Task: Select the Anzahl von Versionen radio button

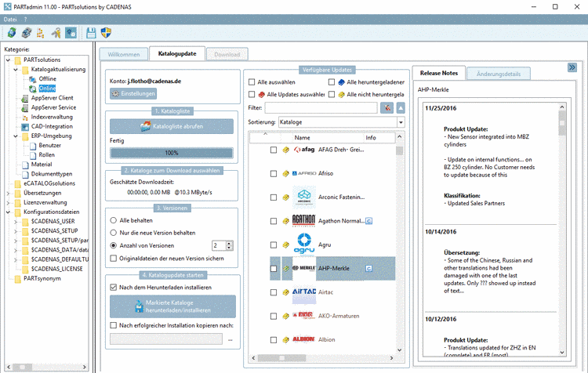Action: coord(113,245)
